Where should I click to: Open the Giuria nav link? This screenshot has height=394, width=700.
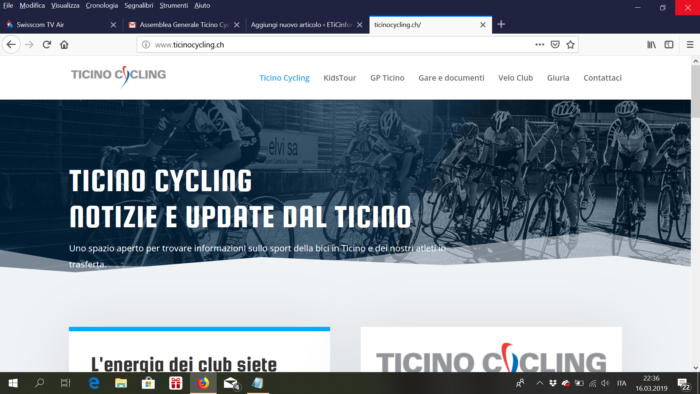pos(558,78)
